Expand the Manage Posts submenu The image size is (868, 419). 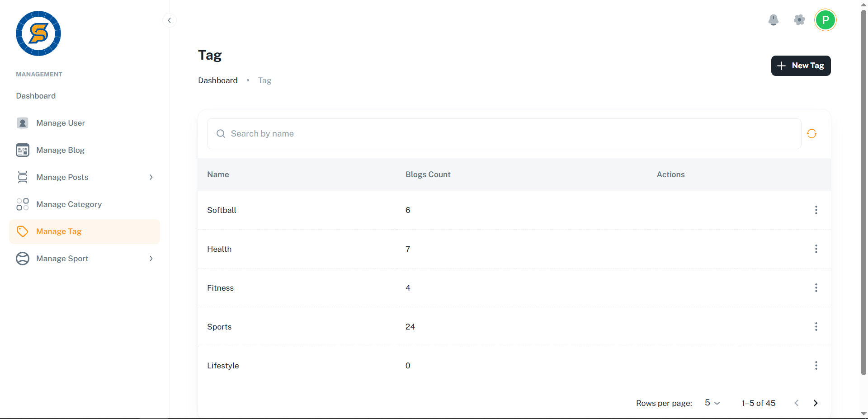(x=151, y=177)
